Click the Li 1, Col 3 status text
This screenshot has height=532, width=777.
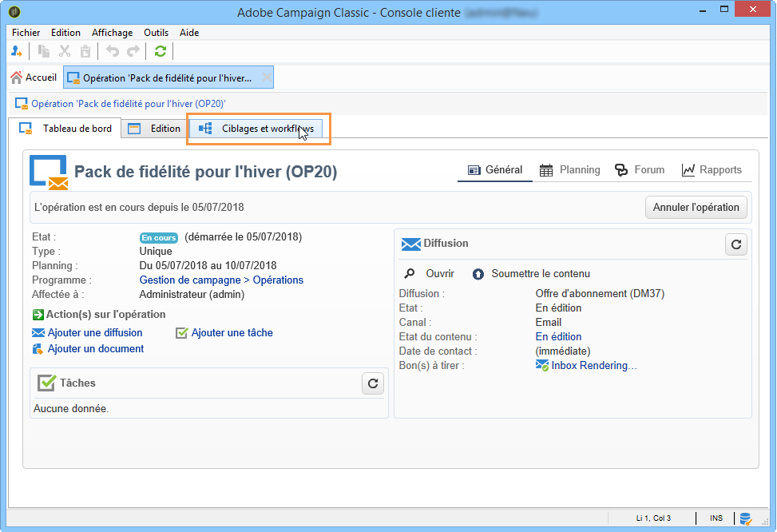pyautogui.click(x=653, y=518)
